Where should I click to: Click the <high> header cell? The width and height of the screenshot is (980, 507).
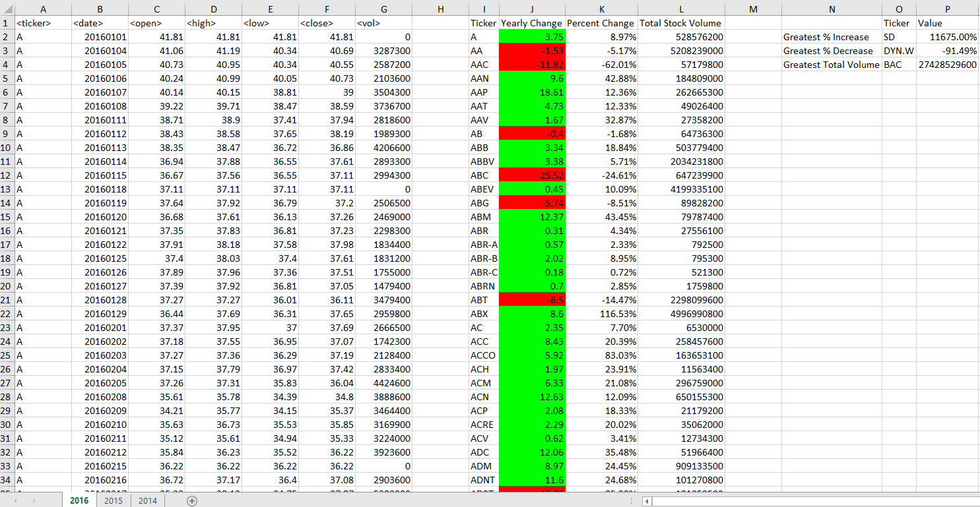[213, 23]
